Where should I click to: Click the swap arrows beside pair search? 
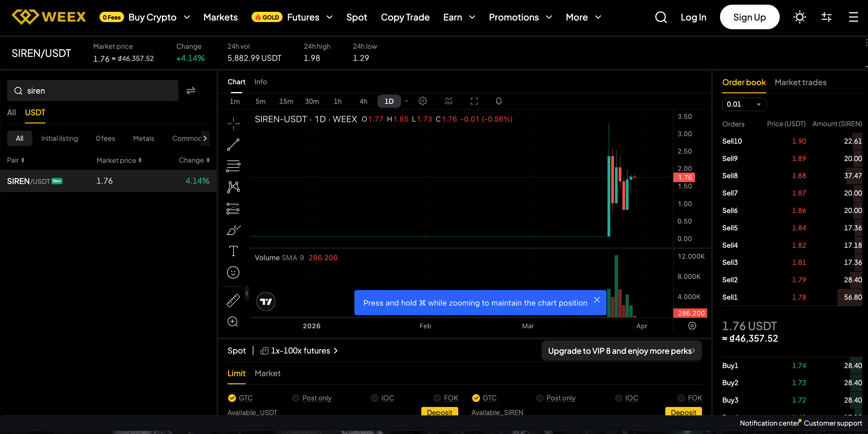pyautogui.click(x=191, y=91)
